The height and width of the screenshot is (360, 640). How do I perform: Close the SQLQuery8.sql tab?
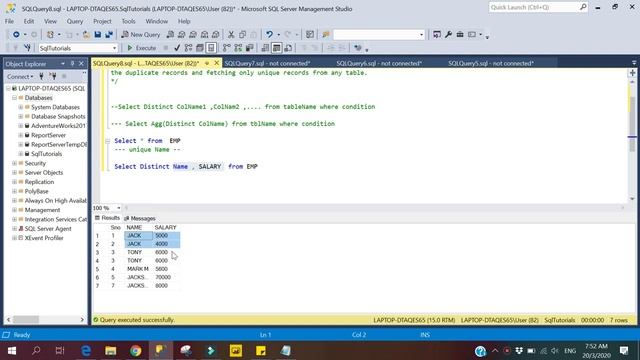coord(217,63)
